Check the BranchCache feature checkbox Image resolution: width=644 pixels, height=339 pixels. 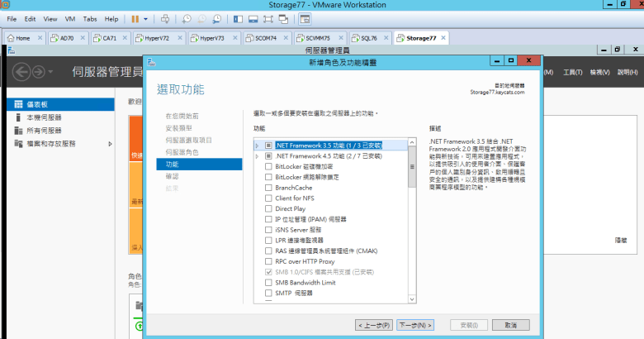[x=268, y=188]
